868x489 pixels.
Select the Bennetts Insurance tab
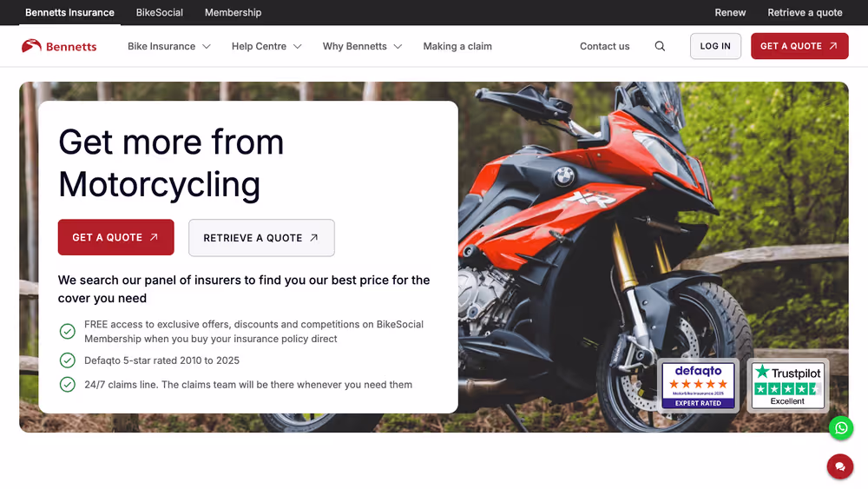click(69, 12)
